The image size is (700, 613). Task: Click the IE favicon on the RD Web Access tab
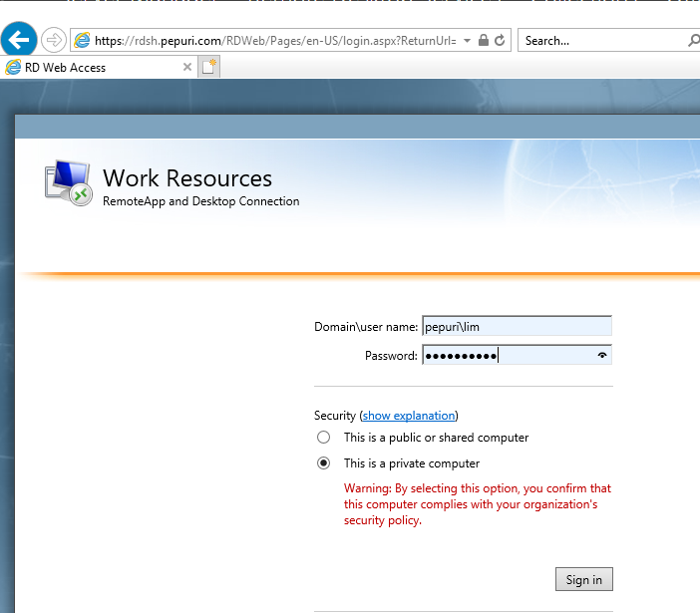point(13,68)
